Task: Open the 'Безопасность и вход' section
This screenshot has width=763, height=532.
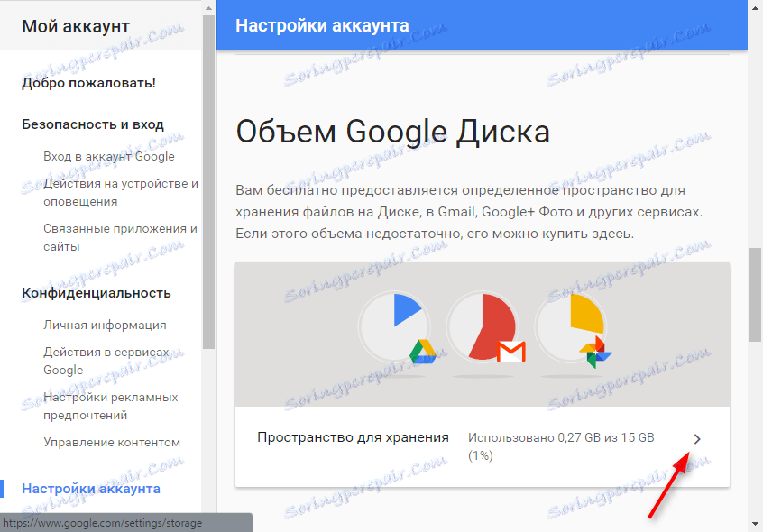Action: tap(93, 124)
